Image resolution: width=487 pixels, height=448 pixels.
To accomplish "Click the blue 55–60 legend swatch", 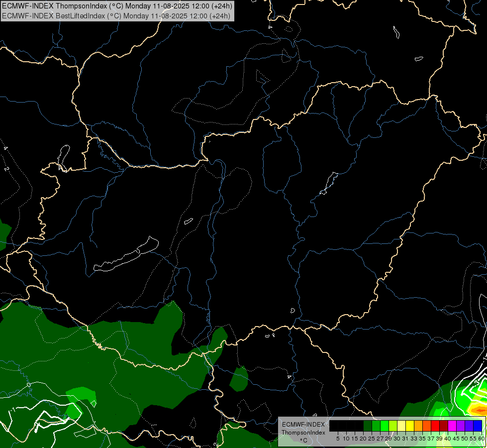I will (x=478, y=426).
